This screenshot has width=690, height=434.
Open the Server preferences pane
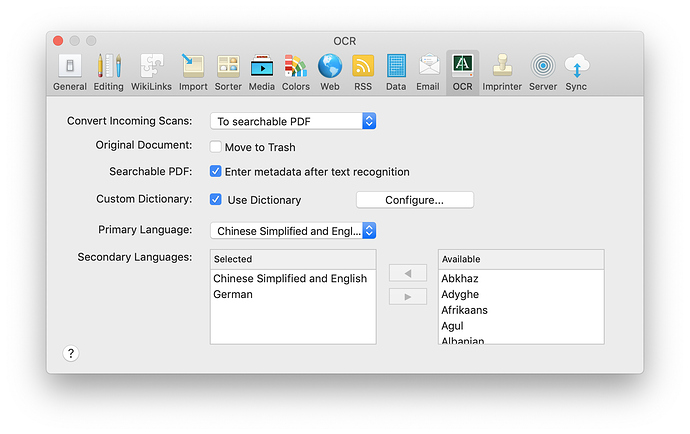[x=543, y=72]
